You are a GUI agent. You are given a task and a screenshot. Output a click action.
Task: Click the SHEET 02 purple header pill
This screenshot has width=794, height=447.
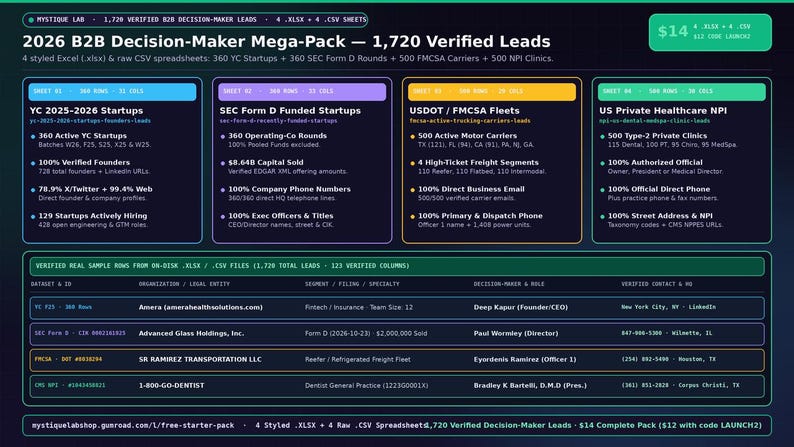[x=302, y=92]
